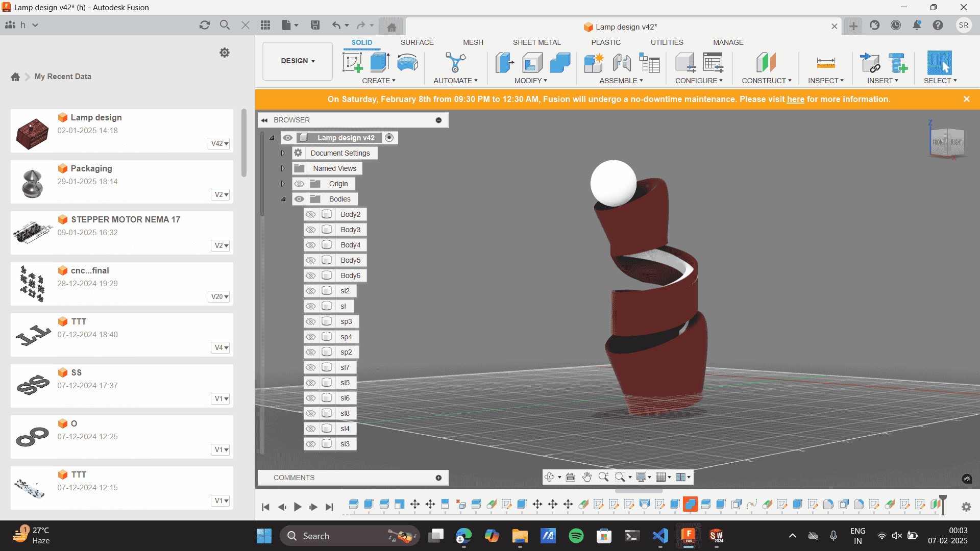Select the Pan hand tool
Image resolution: width=980 pixels, height=551 pixels.
587,477
